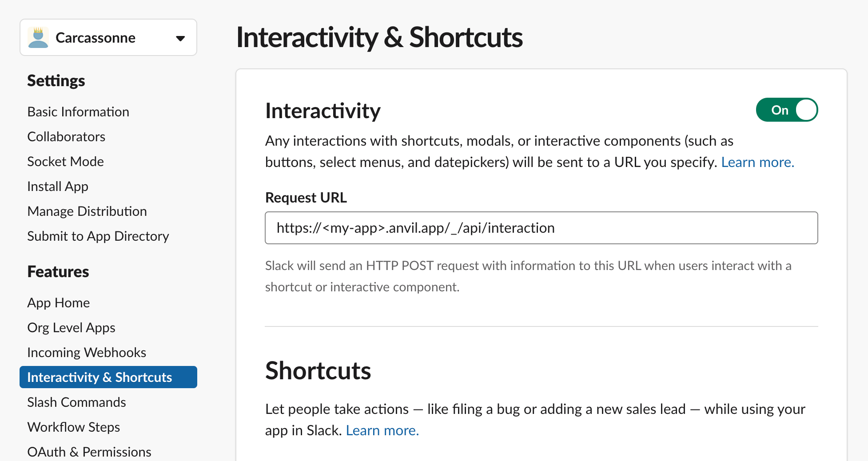Image resolution: width=868 pixels, height=461 pixels.
Task: Navigate to Install App
Action: (x=58, y=186)
